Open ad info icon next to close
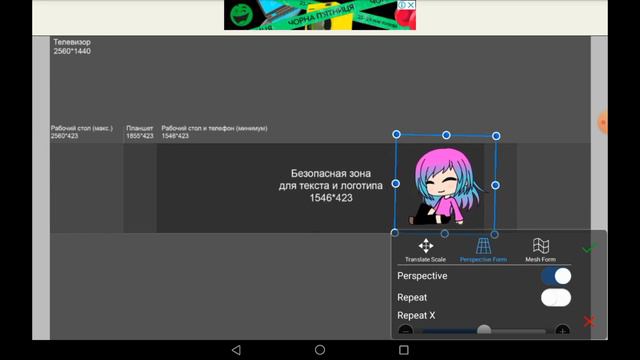Viewport: 640px width, 360px height. tap(402, 4)
